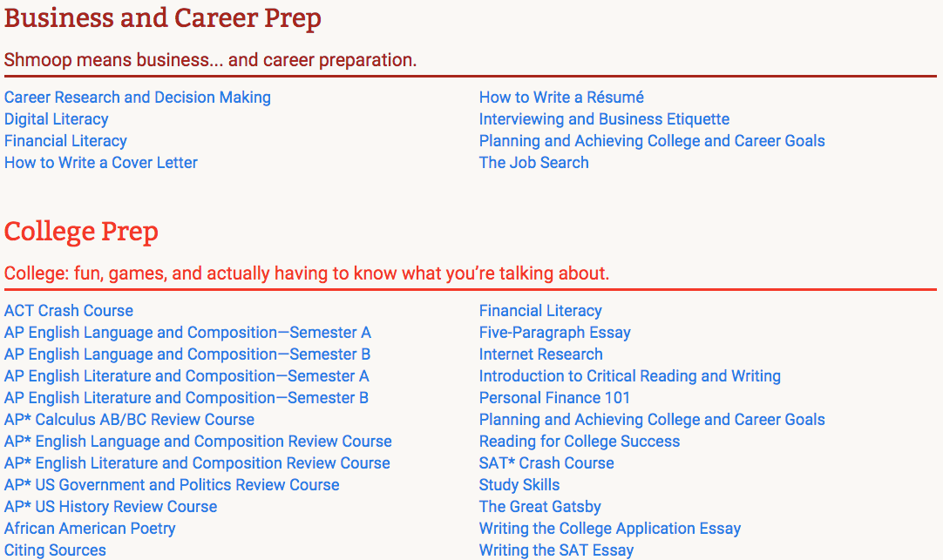Open The Great Gatsby link
The width and height of the screenshot is (943, 560).
[539, 507]
